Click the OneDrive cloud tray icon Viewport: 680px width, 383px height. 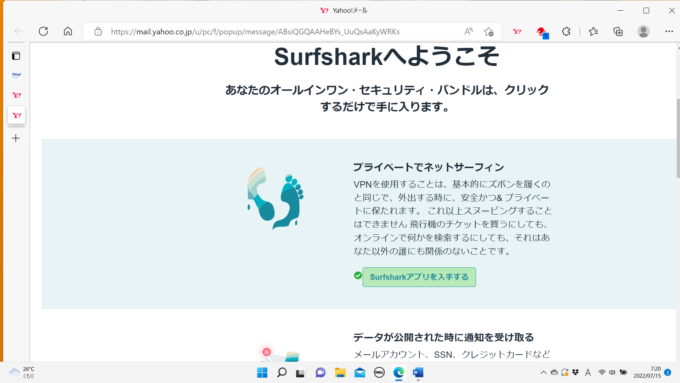tap(554, 372)
